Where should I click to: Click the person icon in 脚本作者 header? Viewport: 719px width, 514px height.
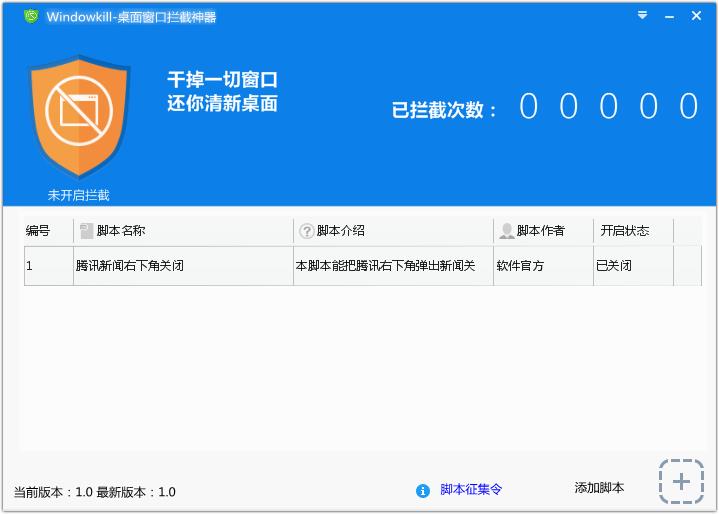coord(507,231)
